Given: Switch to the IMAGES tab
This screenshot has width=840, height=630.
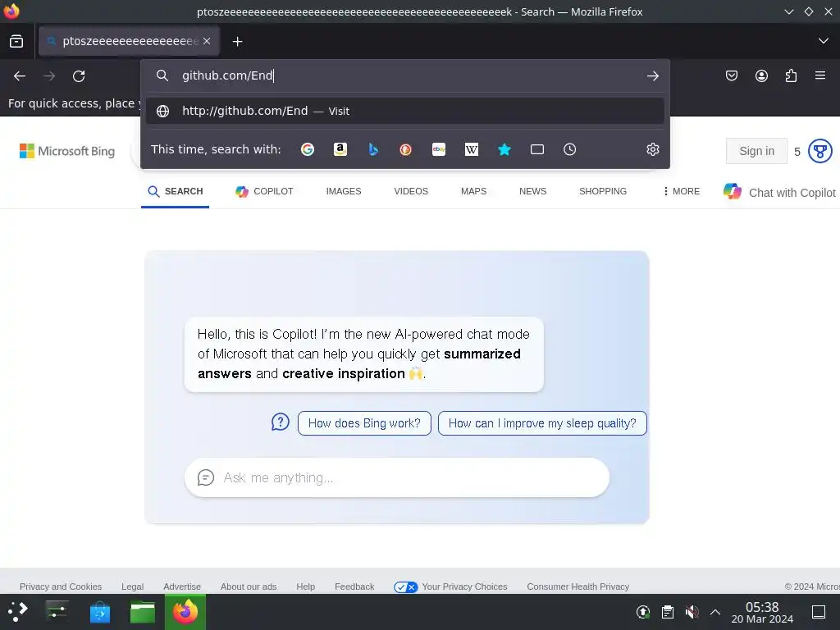Looking at the screenshot, I should pyautogui.click(x=344, y=191).
